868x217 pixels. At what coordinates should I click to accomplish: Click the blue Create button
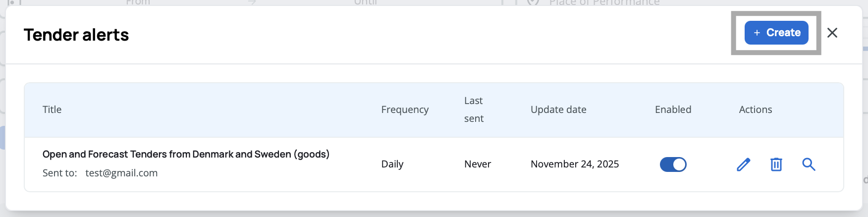(776, 33)
